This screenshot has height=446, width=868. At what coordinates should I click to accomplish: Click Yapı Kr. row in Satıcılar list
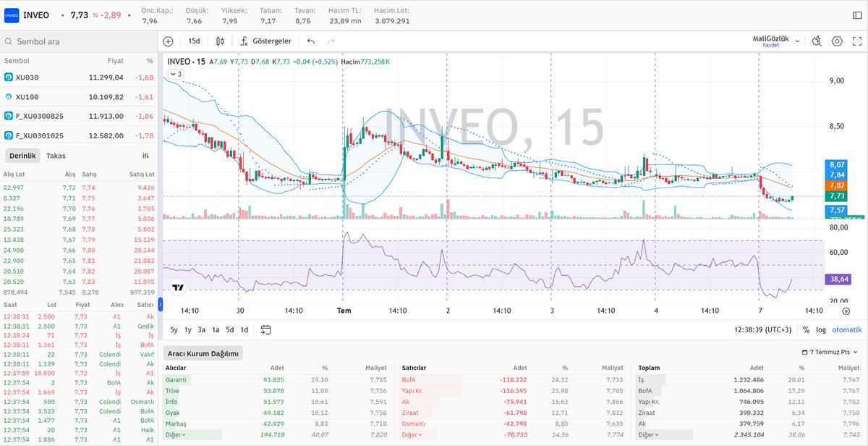click(512, 390)
